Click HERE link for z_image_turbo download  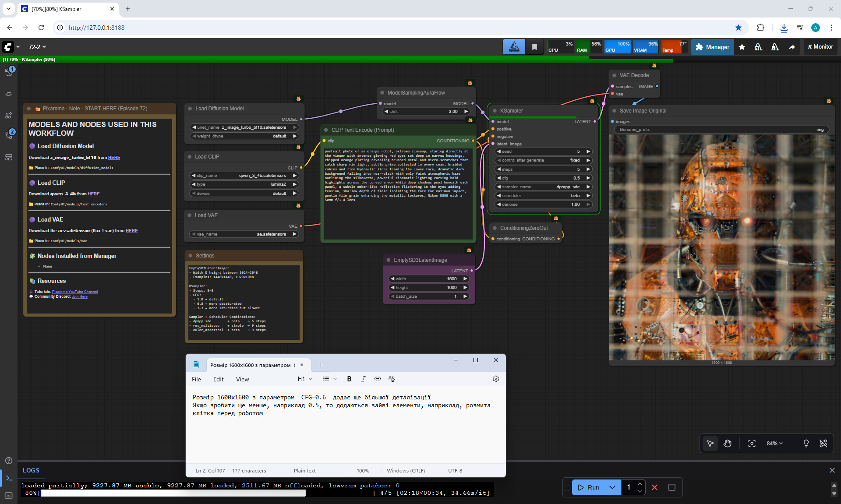coord(114,158)
